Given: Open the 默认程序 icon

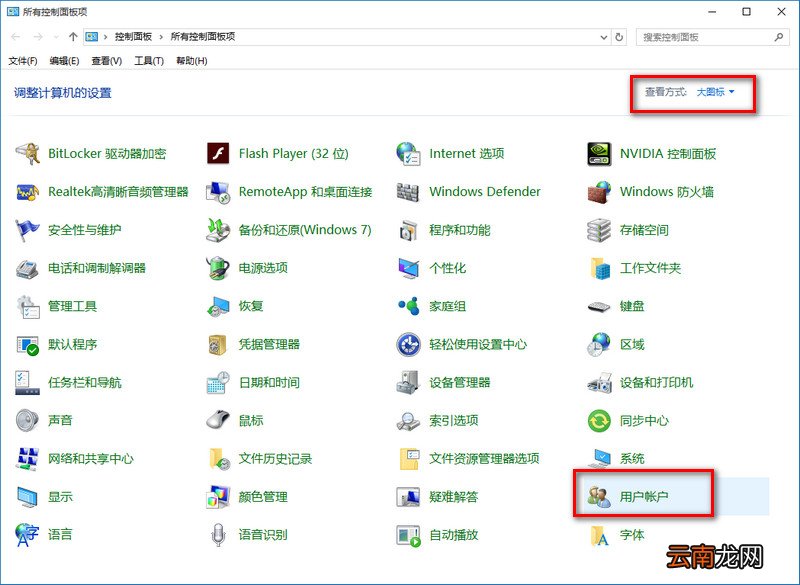Looking at the screenshot, I should [x=28, y=344].
